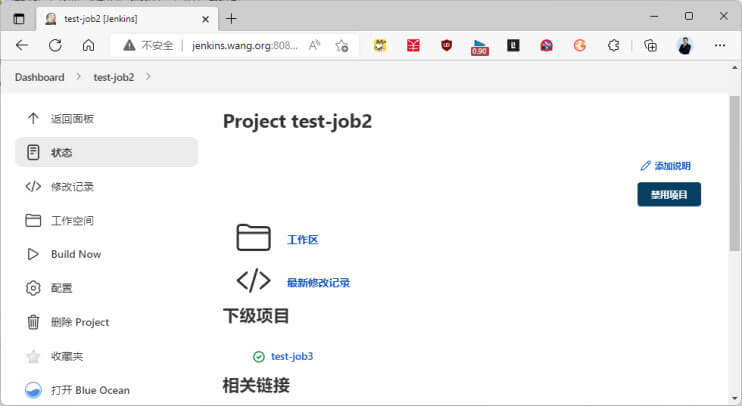The width and height of the screenshot is (742, 406).
Task: Minimize the browser window
Action: [654, 17]
